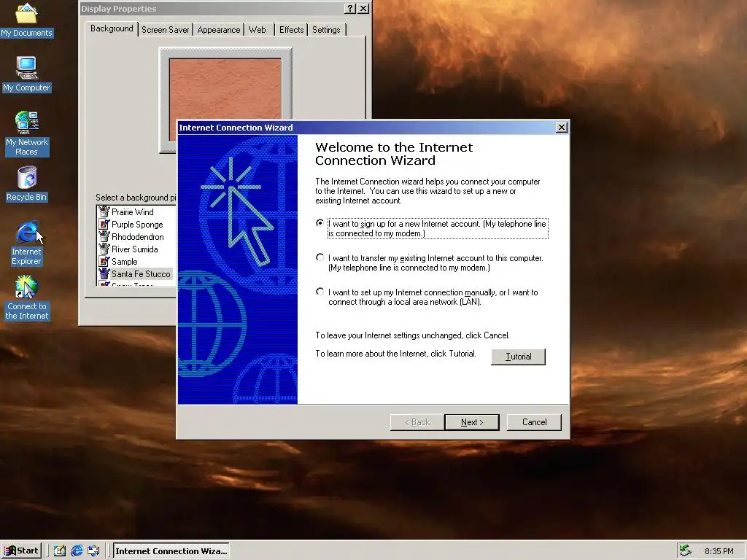747x560 pixels.
Task: Click the Outlook Express quick launch icon
Action: [x=93, y=551]
